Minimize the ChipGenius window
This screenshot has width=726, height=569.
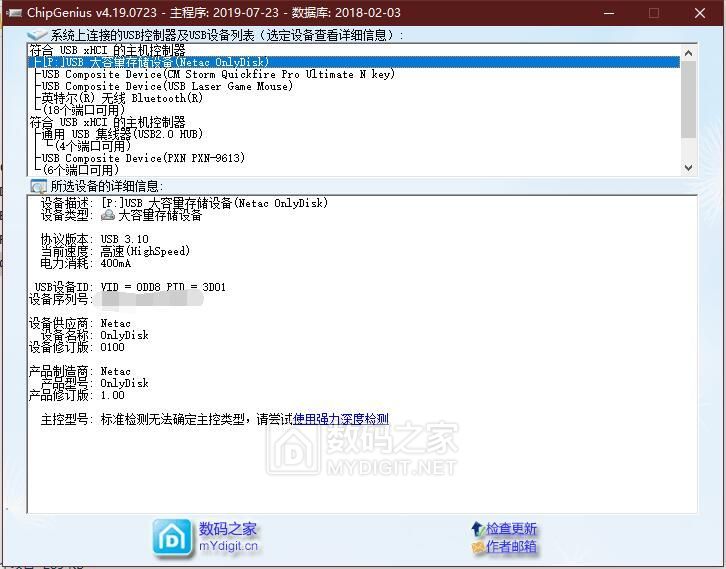[609, 13]
